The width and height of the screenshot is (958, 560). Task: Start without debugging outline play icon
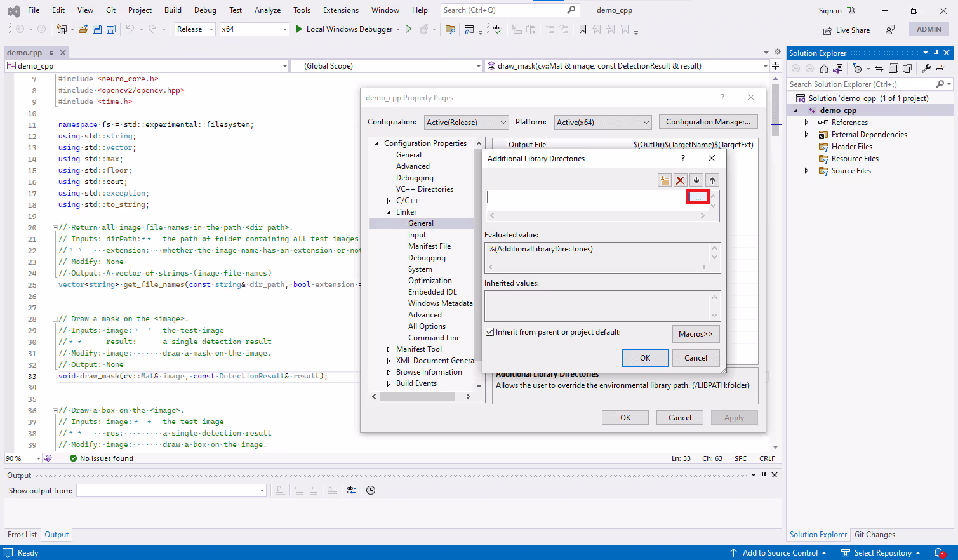(x=409, y=29)
